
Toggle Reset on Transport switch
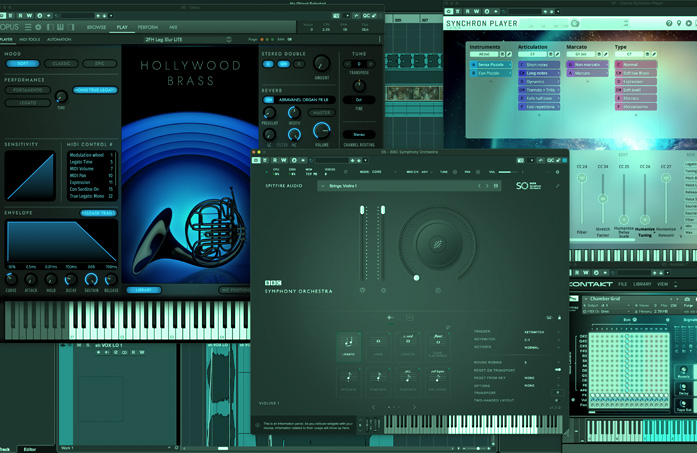tap(557, 370)
